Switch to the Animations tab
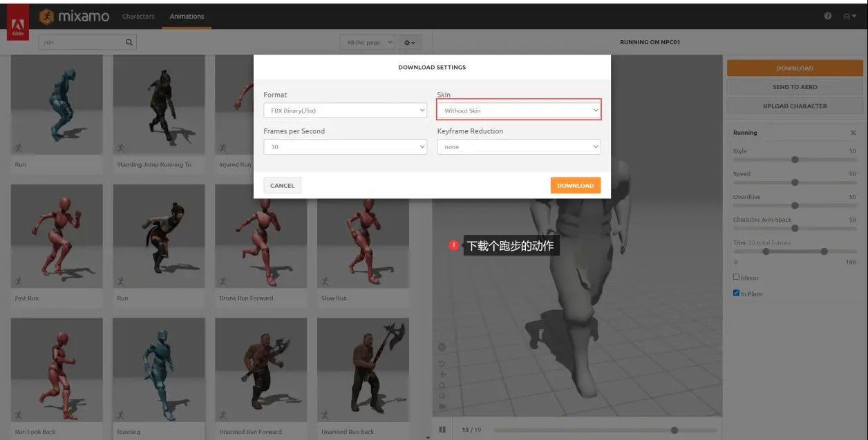868x440 pixels. click(187, 16)
